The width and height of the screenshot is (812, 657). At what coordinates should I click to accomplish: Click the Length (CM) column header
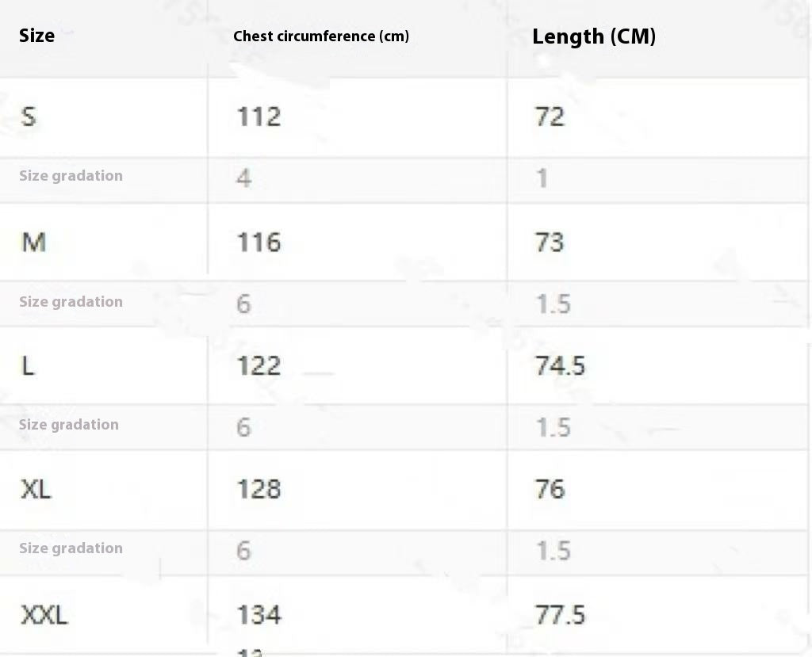pyautogui.click(x=594, y=36)
